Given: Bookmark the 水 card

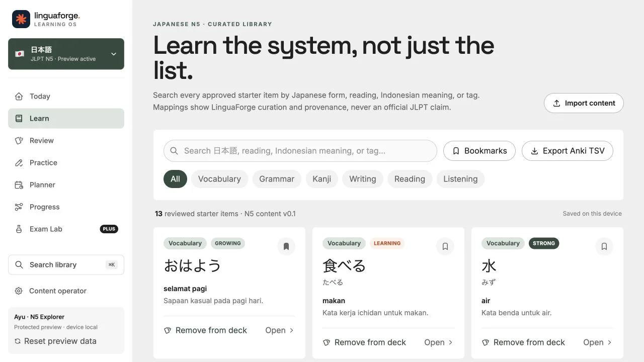Looking at the screenshot, I should pos(604,246).
